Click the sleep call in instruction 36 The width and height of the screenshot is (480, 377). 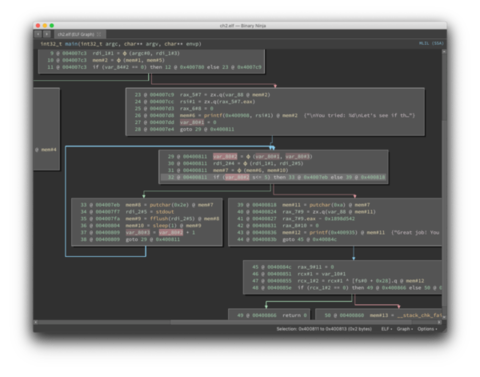click(160, 226)
